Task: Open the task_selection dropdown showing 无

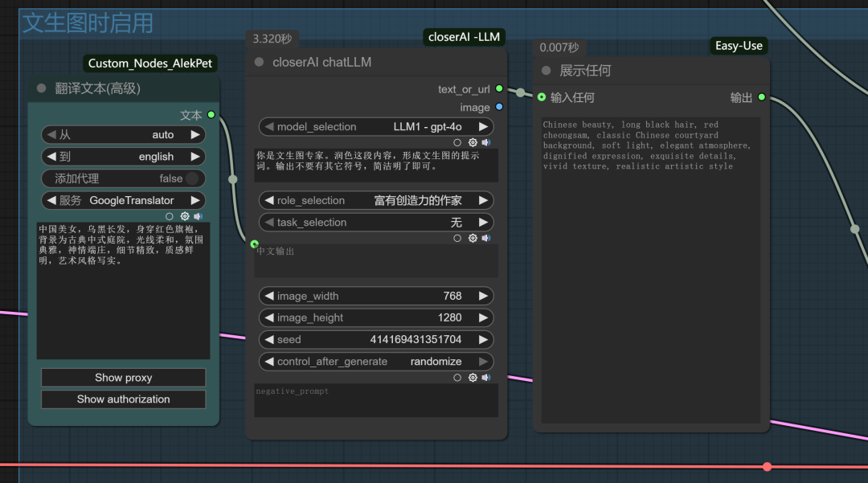Action: (376, 223)
